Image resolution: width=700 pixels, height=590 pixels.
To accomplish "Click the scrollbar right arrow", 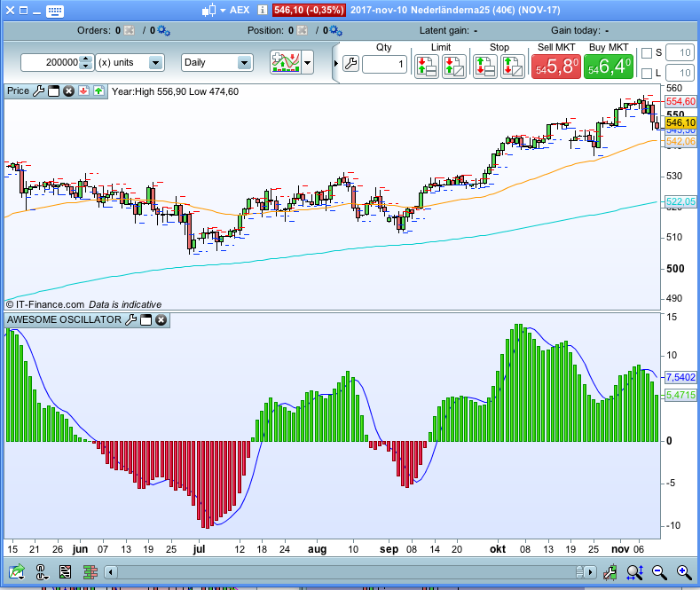I will (x=591, y=572).
